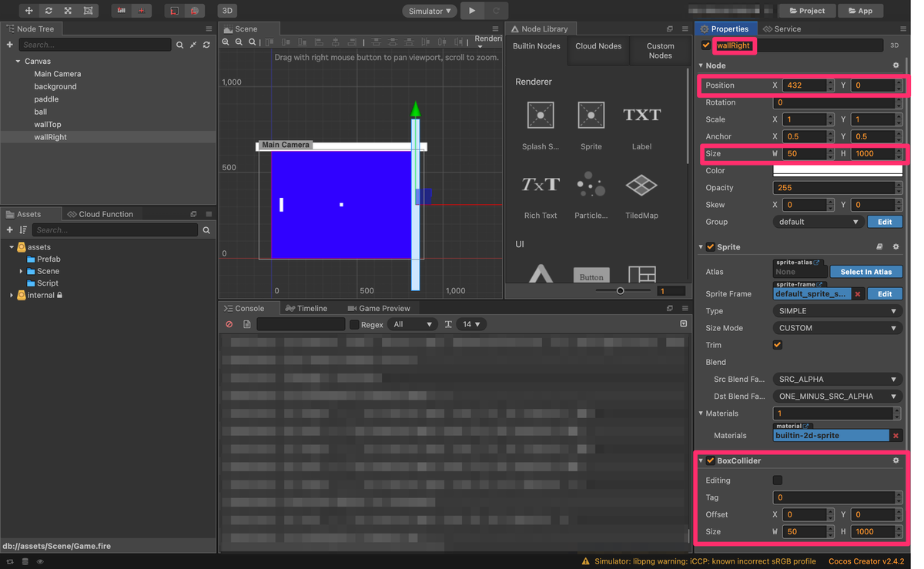Select the Label renderer node
The image size is (924, 569).
(x=641, y=125)
